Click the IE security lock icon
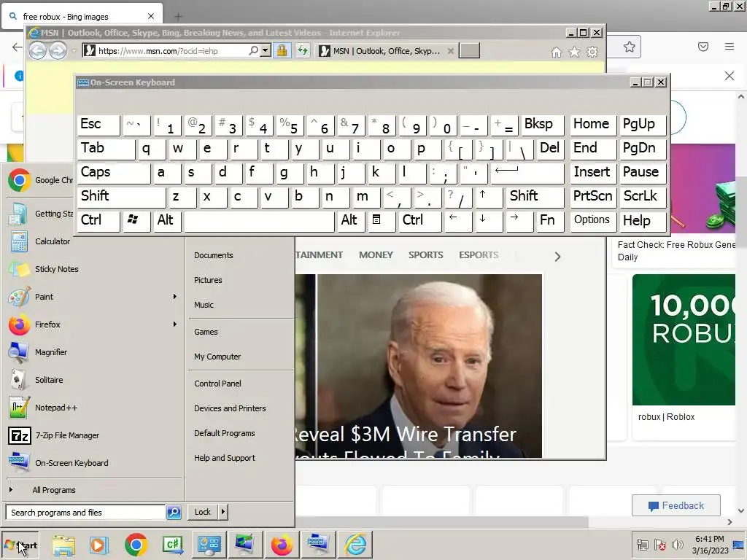This screenshot has width=747, height=560. tap(282, 50)
